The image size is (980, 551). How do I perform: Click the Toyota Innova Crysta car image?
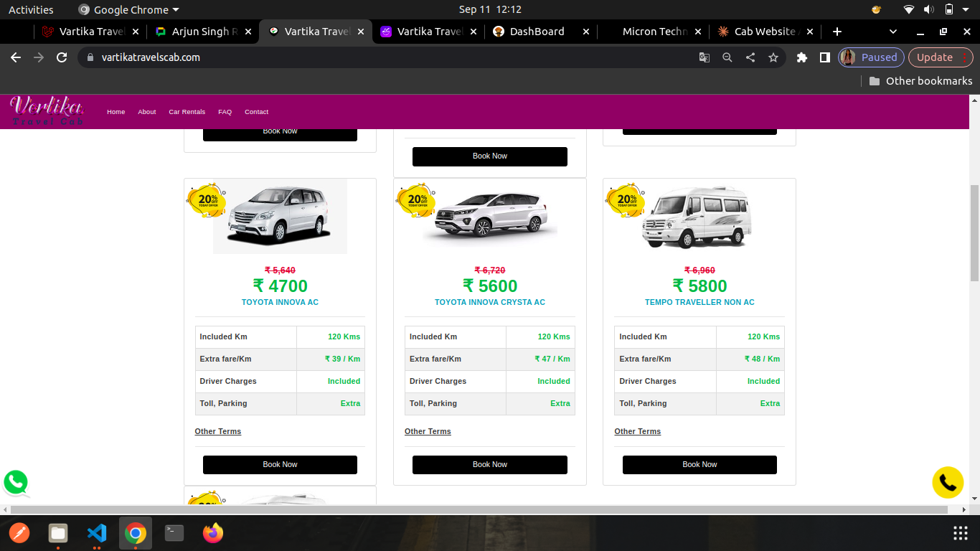(x=490, y=215)
